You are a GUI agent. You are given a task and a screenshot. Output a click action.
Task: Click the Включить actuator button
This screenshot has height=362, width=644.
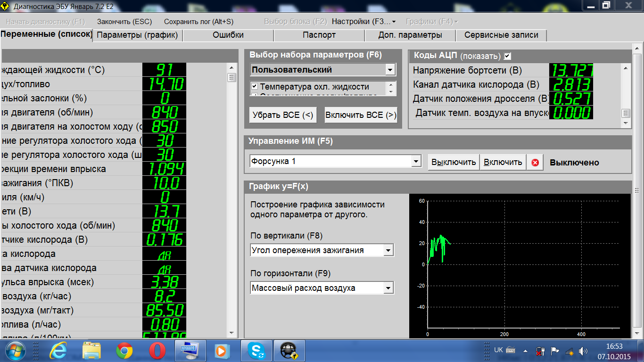503,162
